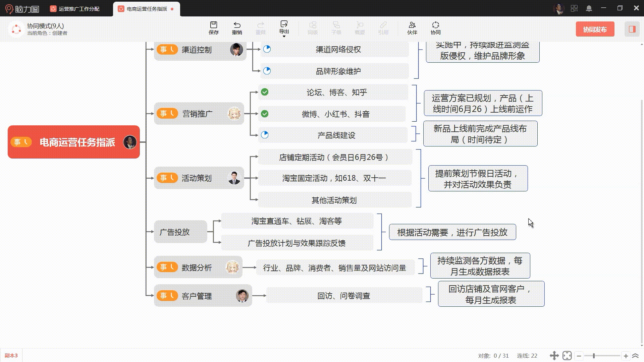This screenshot has height=362, width=644.
Task: Click the fit-to-screen icon
Action: pyautogui.click(x=567, y=356)
